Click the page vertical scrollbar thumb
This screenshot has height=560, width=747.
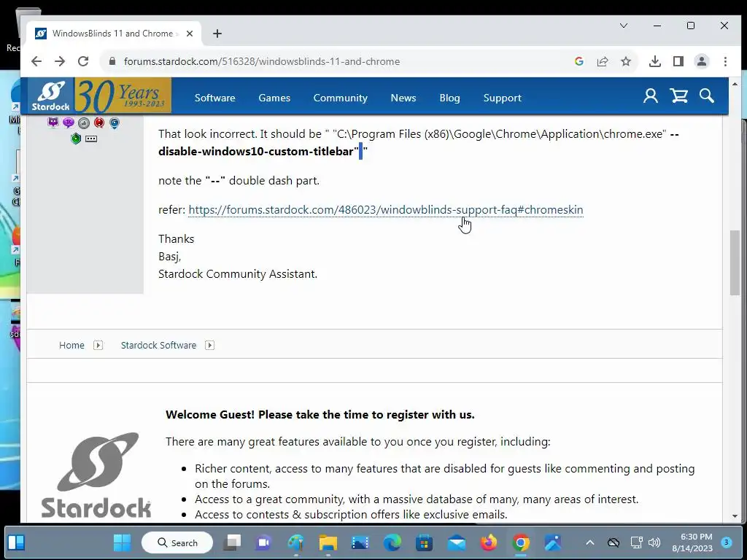click(x=735, y=262)
